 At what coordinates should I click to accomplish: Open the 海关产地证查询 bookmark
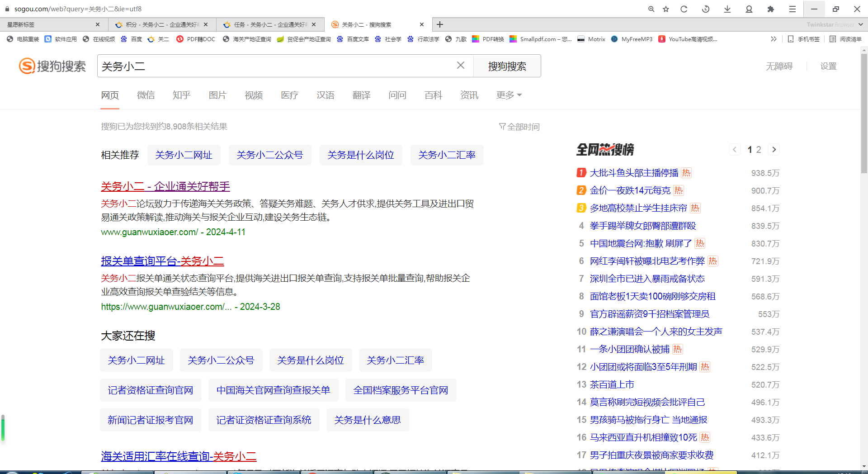(x=247, y=39)
